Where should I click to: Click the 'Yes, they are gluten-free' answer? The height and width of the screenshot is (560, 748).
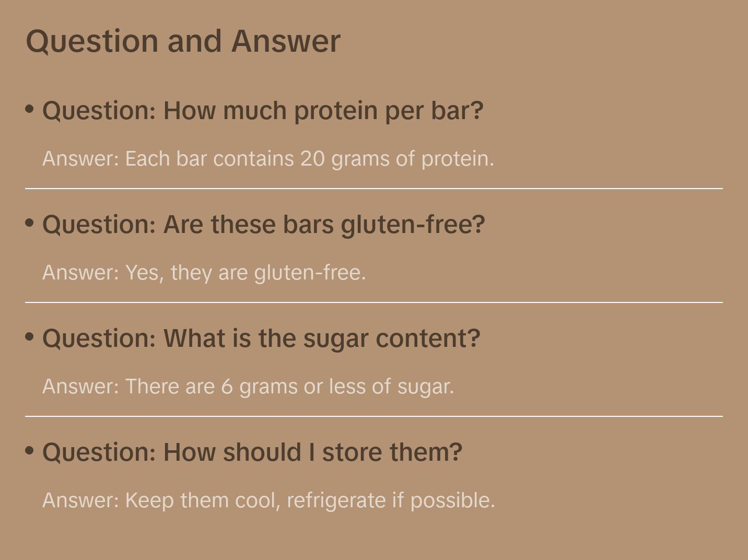[x=204, y=273]
